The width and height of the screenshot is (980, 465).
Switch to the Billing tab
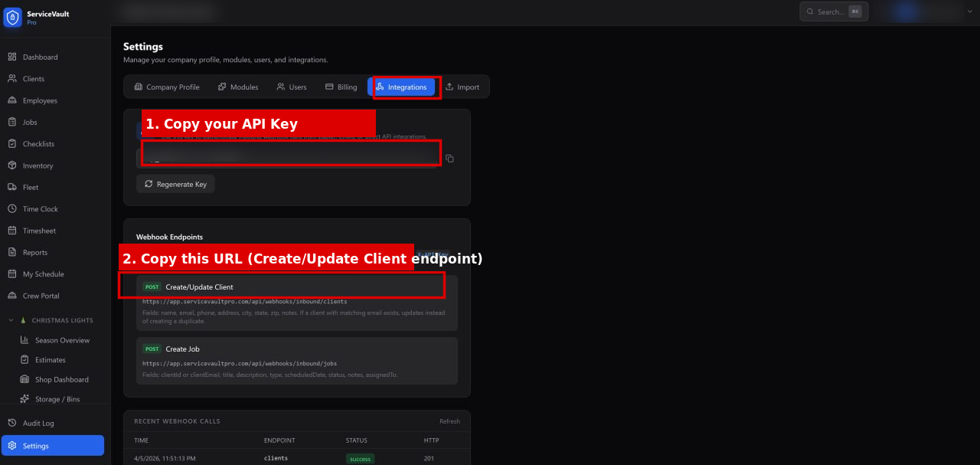click(341, 87)
